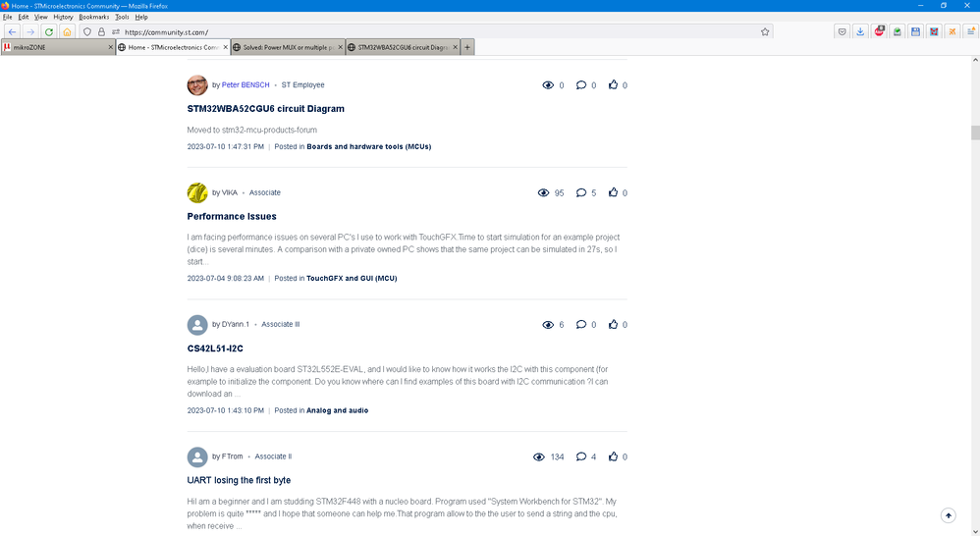980x536 pixels.
Task: Click the forward navigation arrow
Action: (30, 31)
